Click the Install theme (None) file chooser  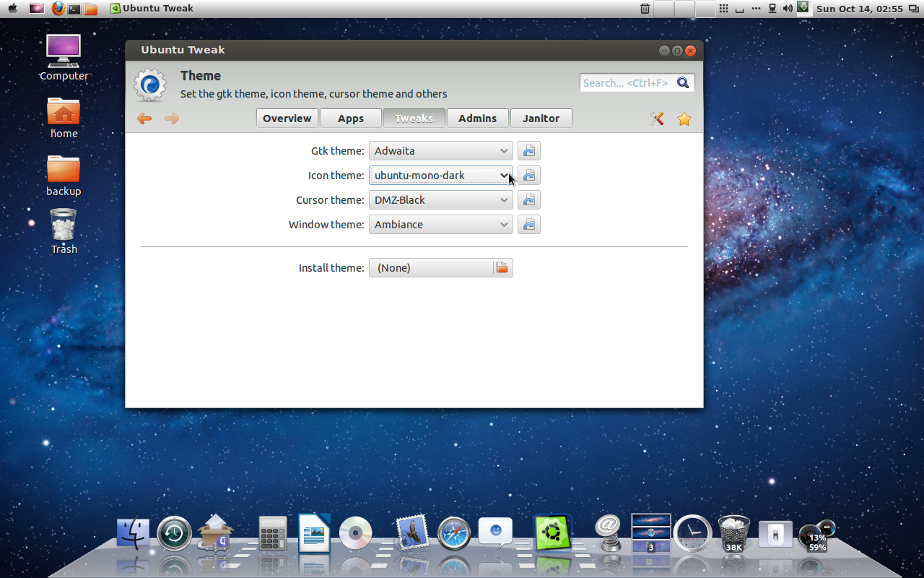pos(441,268)
